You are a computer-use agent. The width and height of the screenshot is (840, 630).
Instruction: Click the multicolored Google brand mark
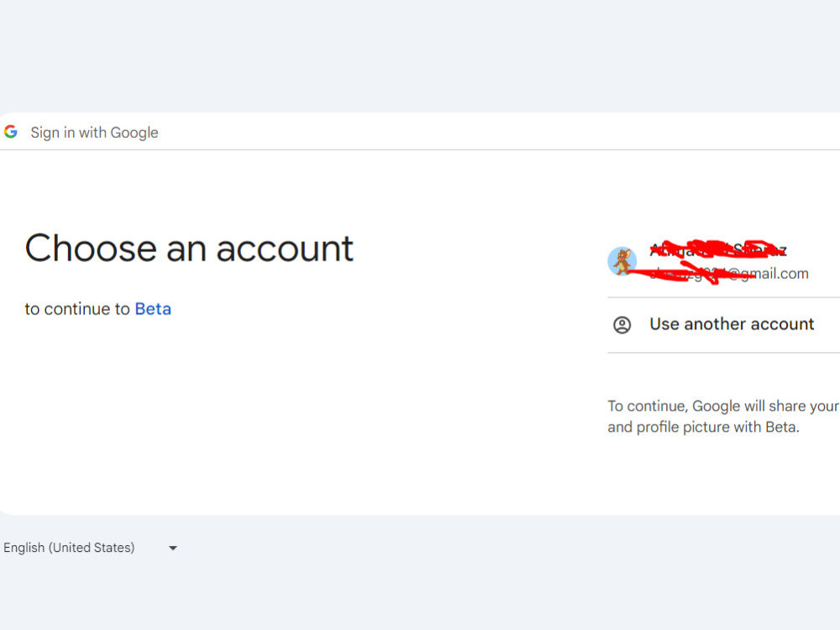[x=11, y=132]
